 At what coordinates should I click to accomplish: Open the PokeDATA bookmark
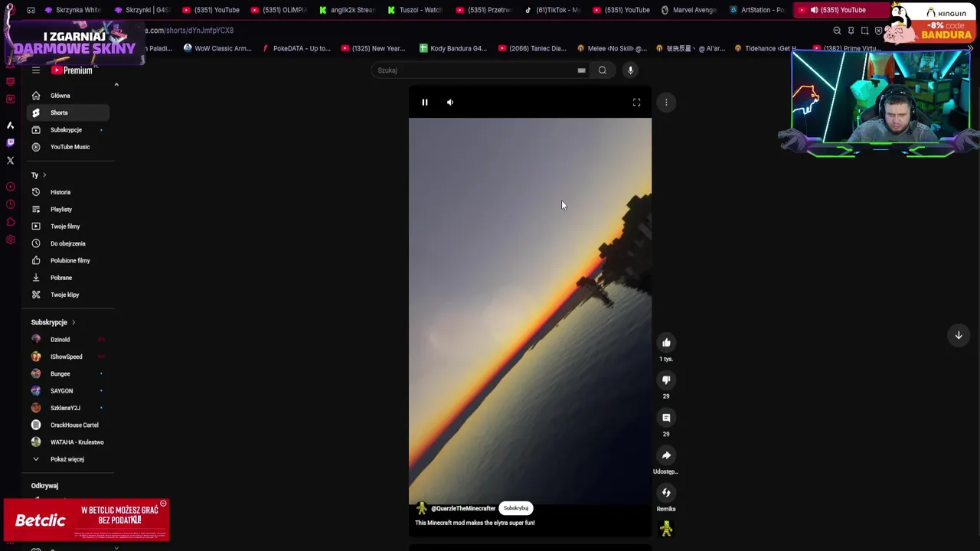[x=296, y=48]
